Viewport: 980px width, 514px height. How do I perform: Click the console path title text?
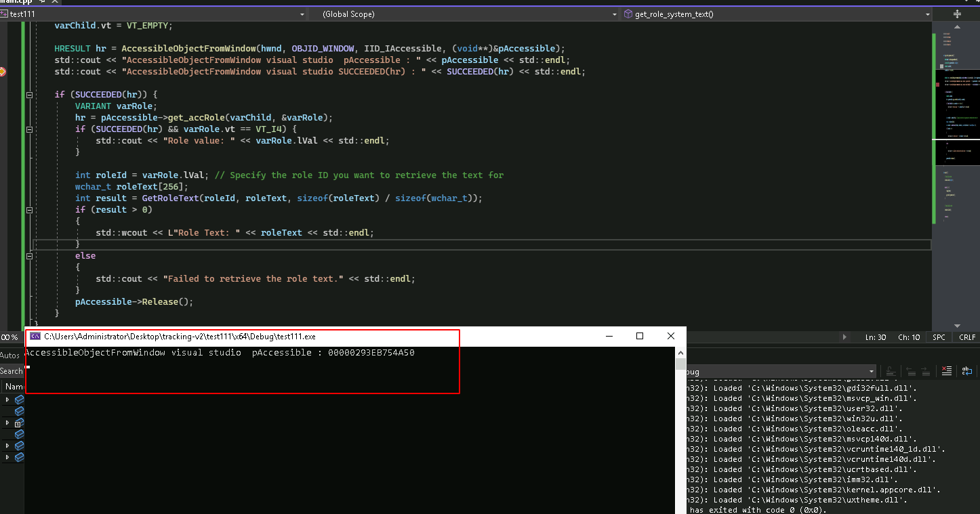180,337
